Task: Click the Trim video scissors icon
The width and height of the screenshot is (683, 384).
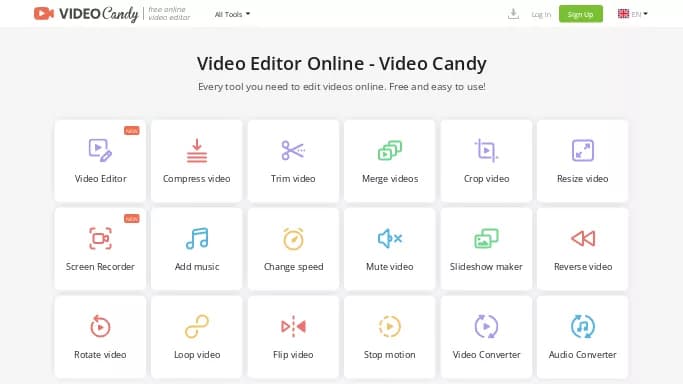Action: 293,150
